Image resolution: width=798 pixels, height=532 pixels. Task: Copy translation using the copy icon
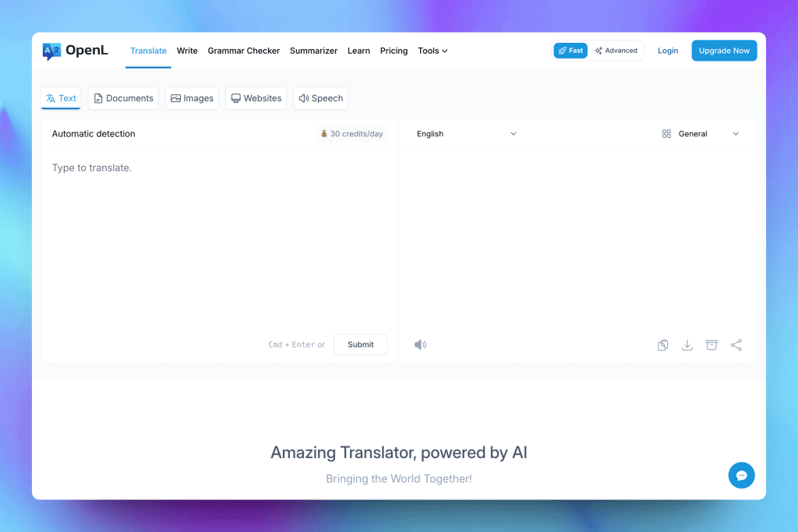pos(662,345)
